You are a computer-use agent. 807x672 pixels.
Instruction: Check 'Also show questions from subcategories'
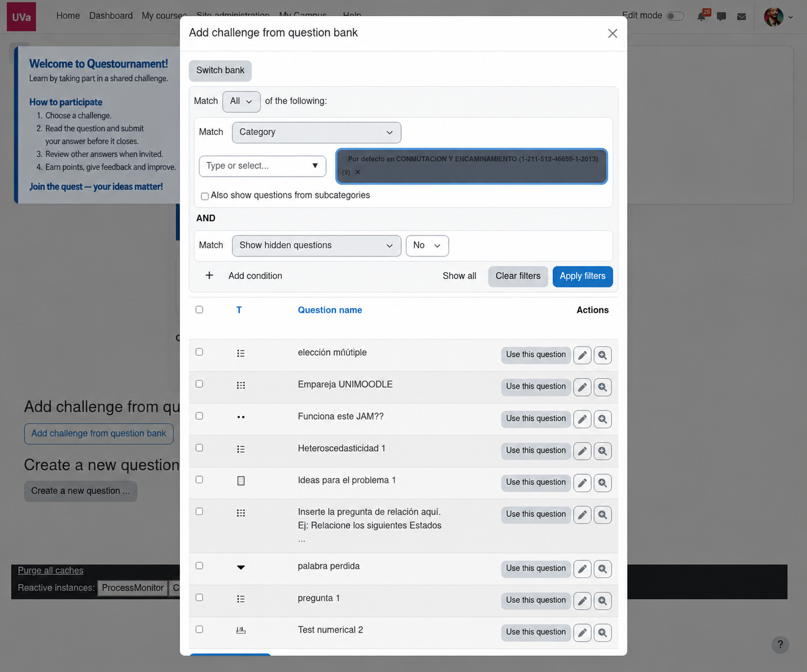coord(204,196)
